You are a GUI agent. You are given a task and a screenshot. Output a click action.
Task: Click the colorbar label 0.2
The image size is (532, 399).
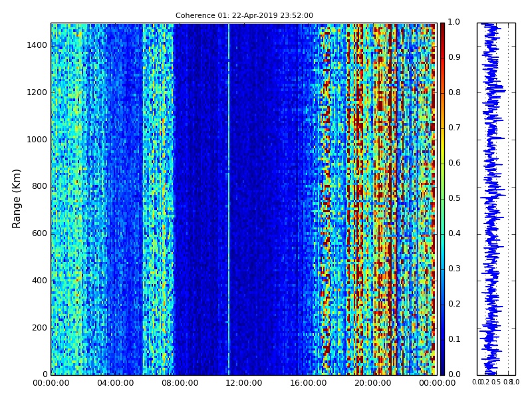[454, 304]
